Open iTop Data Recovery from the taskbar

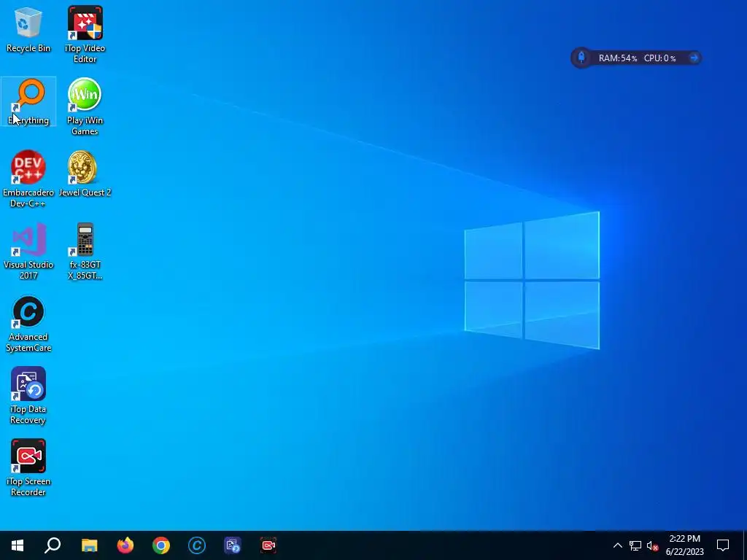(233, 545)
